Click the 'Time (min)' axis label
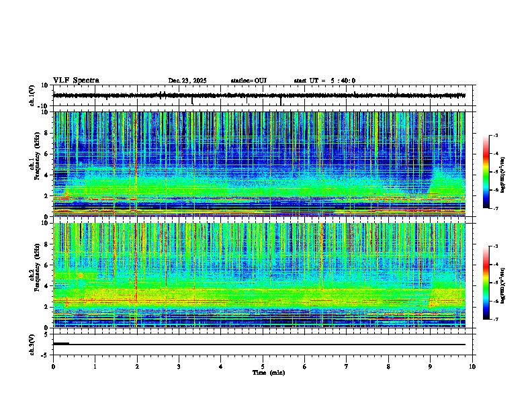This screenshot has height=411, width=532. [269, 373]
